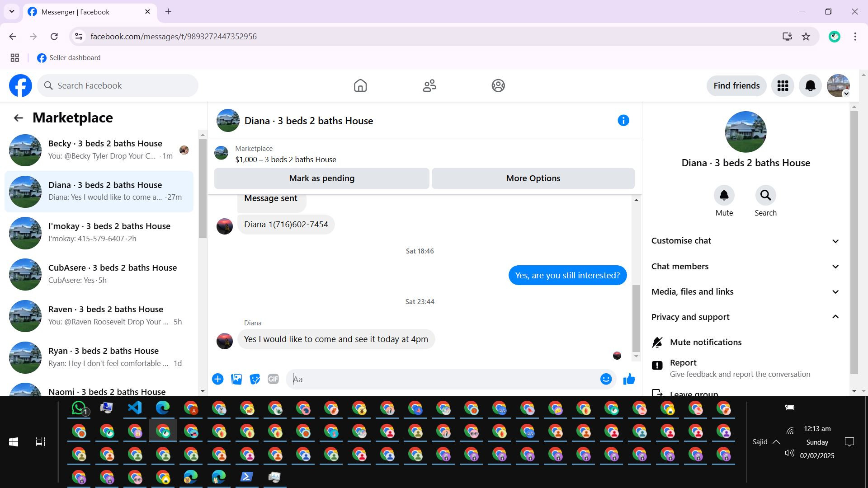This screenshot has height=488, width=868.
Task: Expand the Chat members section
Action: pyautogui.click(x=745, y=267)
